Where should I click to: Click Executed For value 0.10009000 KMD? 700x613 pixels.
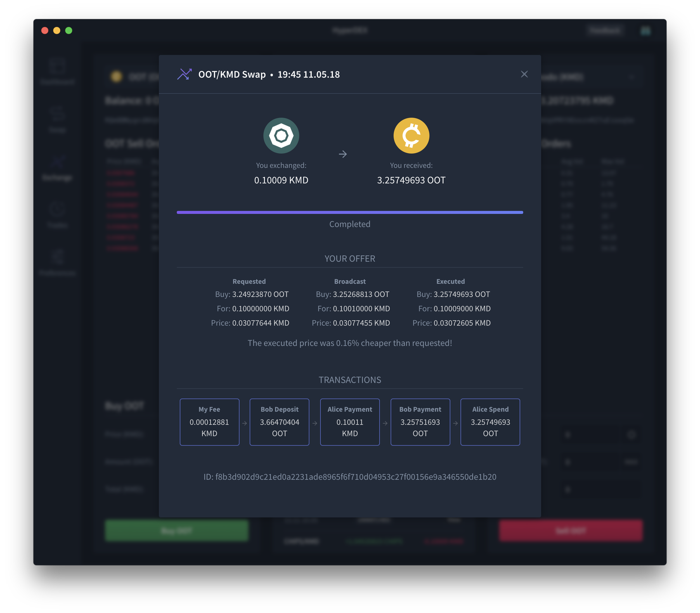click(462, 309)
